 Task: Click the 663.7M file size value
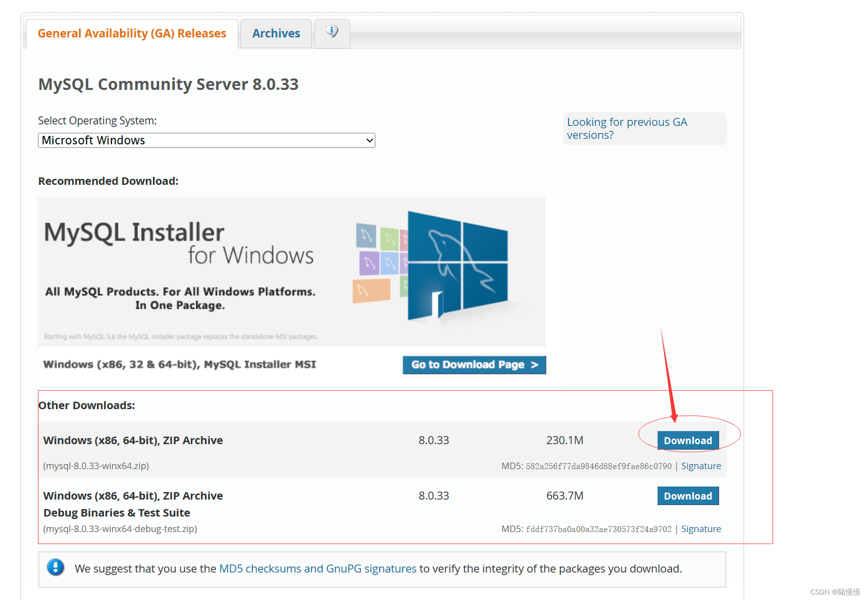(565, 496)
